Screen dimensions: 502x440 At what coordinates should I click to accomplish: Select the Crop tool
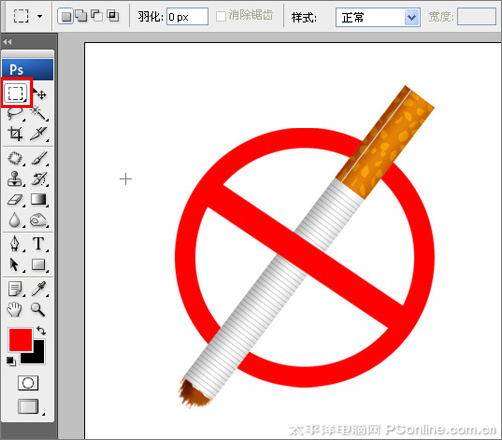(15, 134)
